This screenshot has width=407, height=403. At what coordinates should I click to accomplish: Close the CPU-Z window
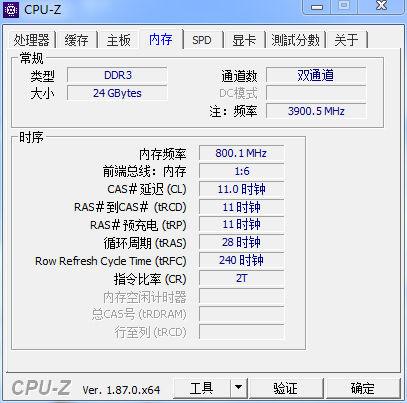381,6
